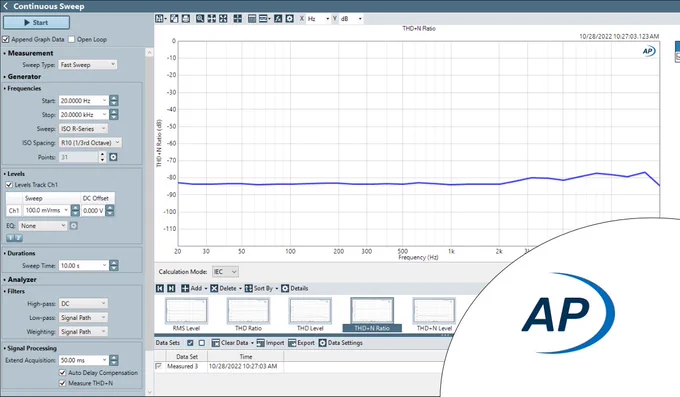
Task: Click the settings icon next to EQ dropdown
Action: [74, 226]
